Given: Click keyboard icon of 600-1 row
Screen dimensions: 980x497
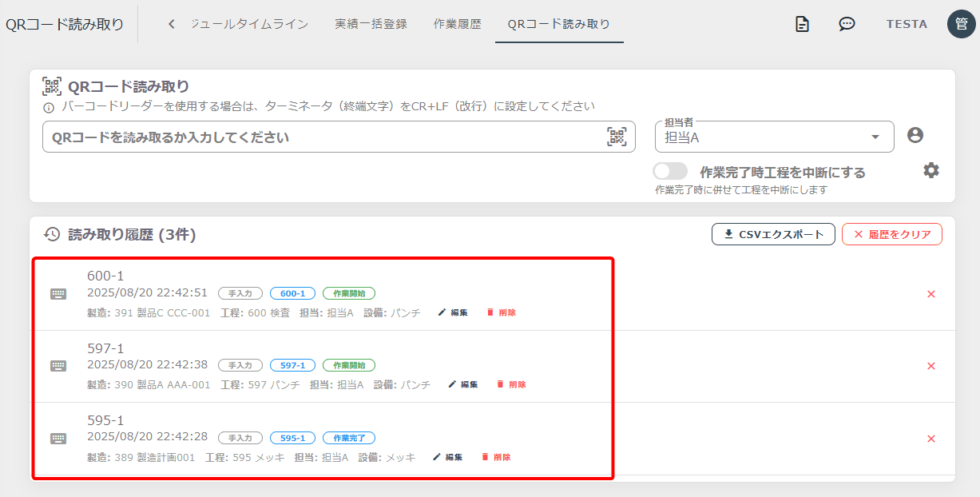Looking at the screenshot, I should [58, 294].
